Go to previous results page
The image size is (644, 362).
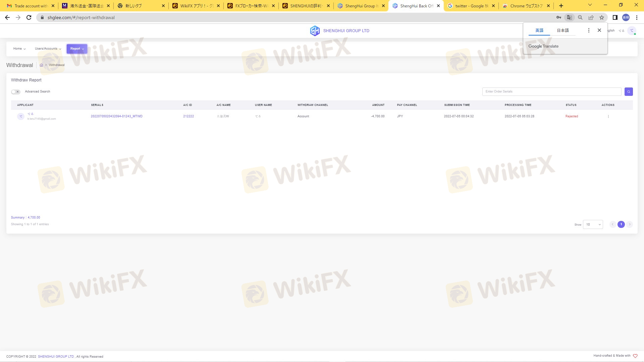[613, 224]
